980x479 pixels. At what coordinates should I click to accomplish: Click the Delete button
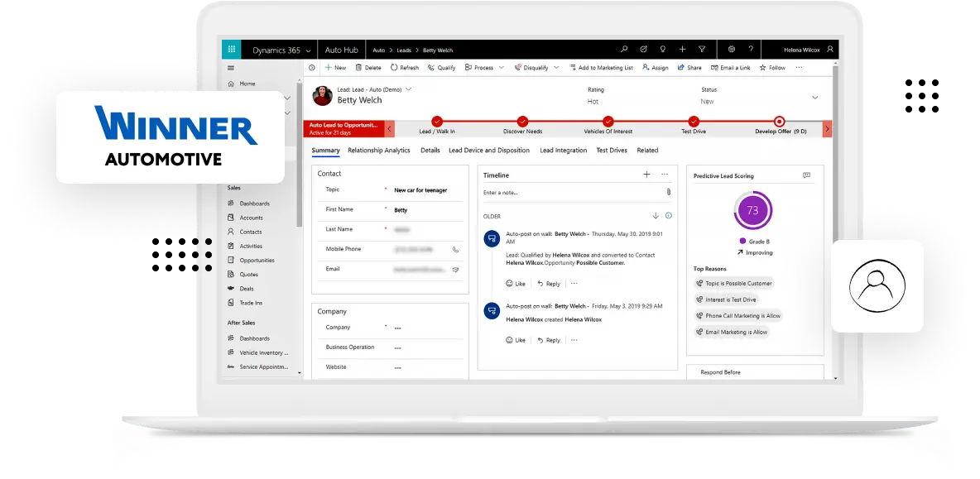coord(368,68)
